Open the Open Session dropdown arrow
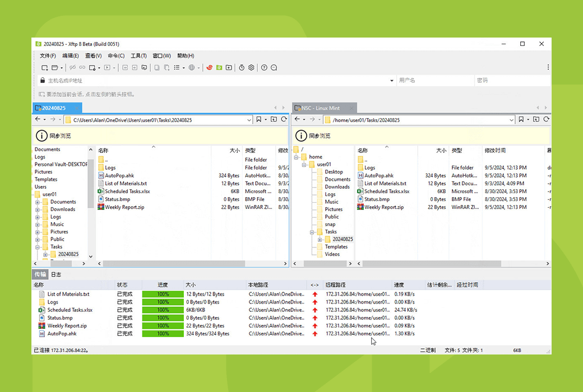Screen dimensions: 583x392 tap(61, 68)
